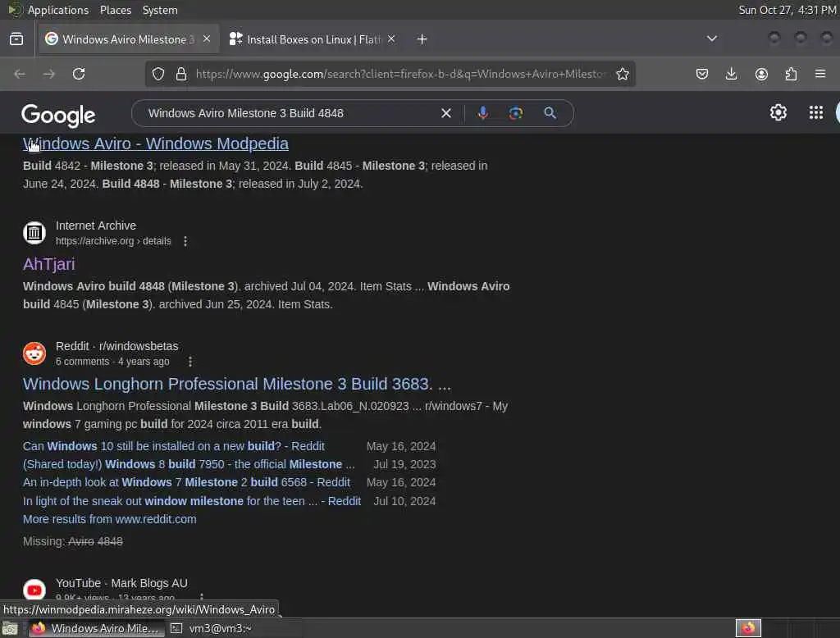840x638 pixels.
Task: Bookmark this page with the star icon
Action: pos(623,74)
